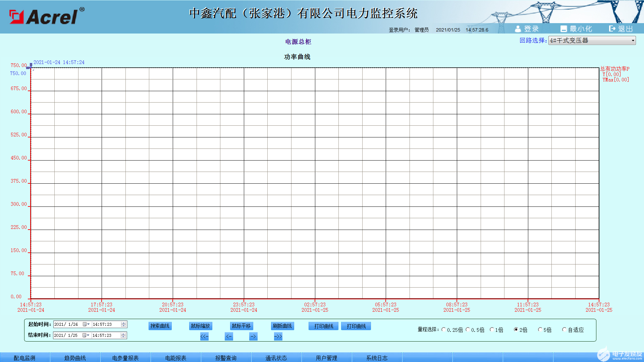Jump far back with <<- arrow
The height and width of the screenshot is (362, 644).
point(204,337)
